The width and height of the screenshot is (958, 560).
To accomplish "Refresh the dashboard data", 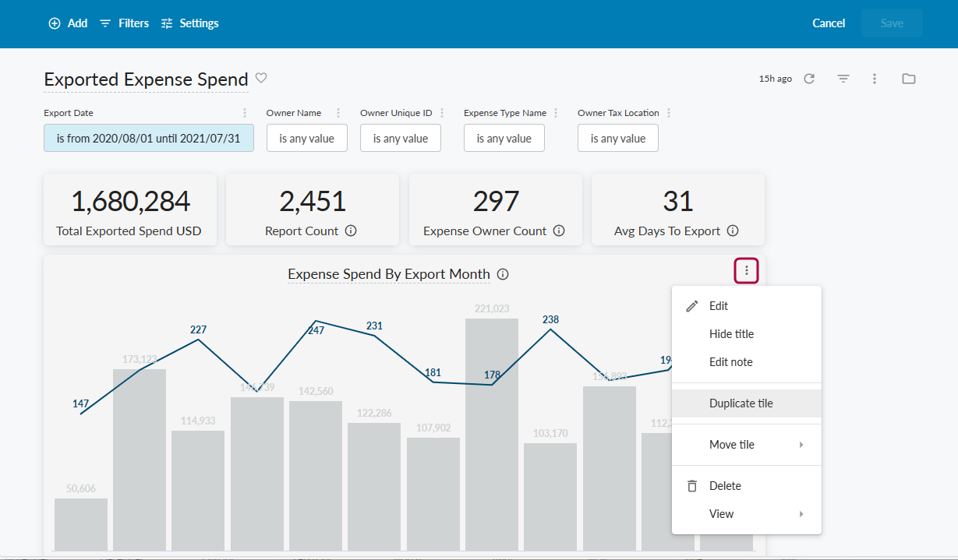I will tap(809, 79).
